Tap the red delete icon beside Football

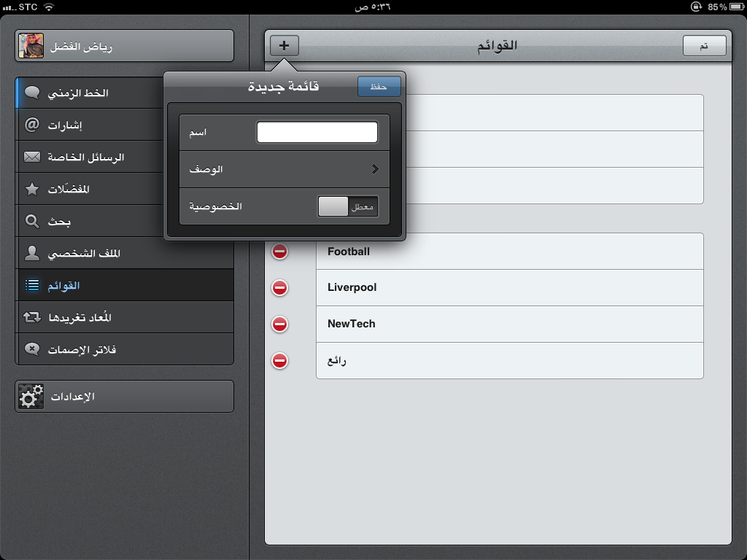click(x=279, y=252)
